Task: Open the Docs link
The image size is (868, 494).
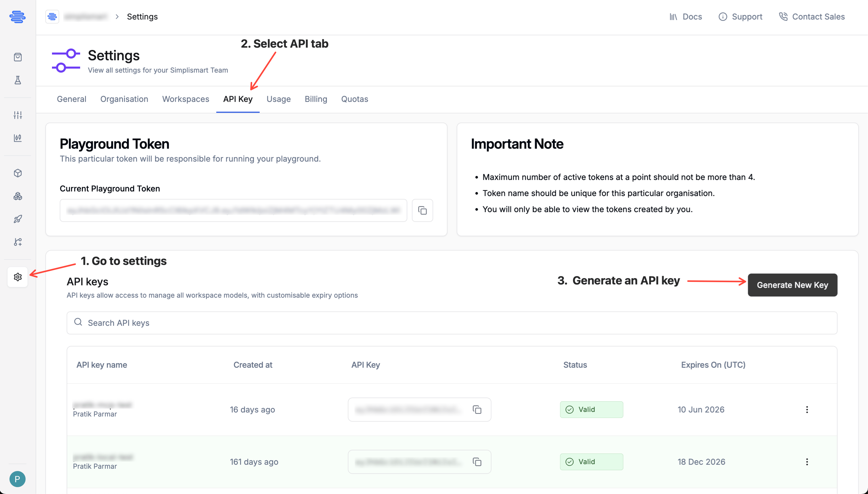Action: tap(686, 17)
